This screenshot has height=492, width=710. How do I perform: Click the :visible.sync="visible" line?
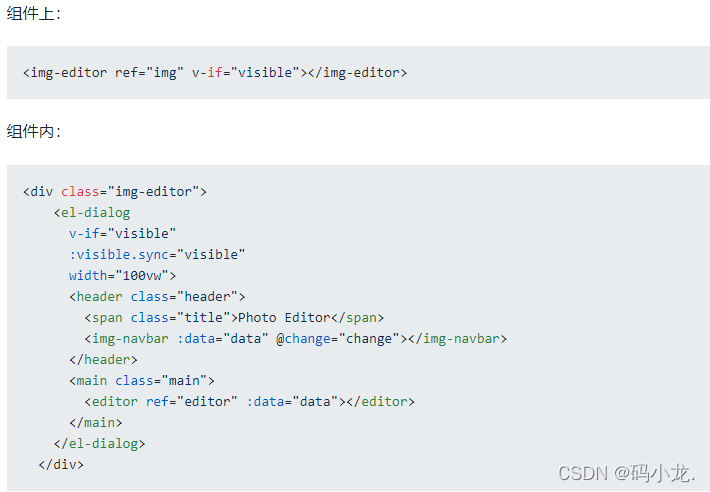tap(157, 254)
